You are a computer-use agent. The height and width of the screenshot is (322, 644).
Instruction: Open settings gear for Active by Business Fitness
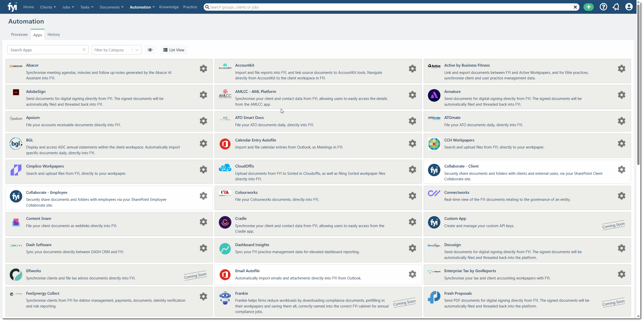click(621, 69)
